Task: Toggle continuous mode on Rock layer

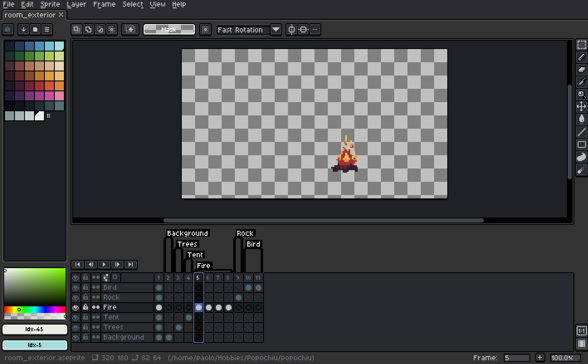Action: tap(96, 298)
